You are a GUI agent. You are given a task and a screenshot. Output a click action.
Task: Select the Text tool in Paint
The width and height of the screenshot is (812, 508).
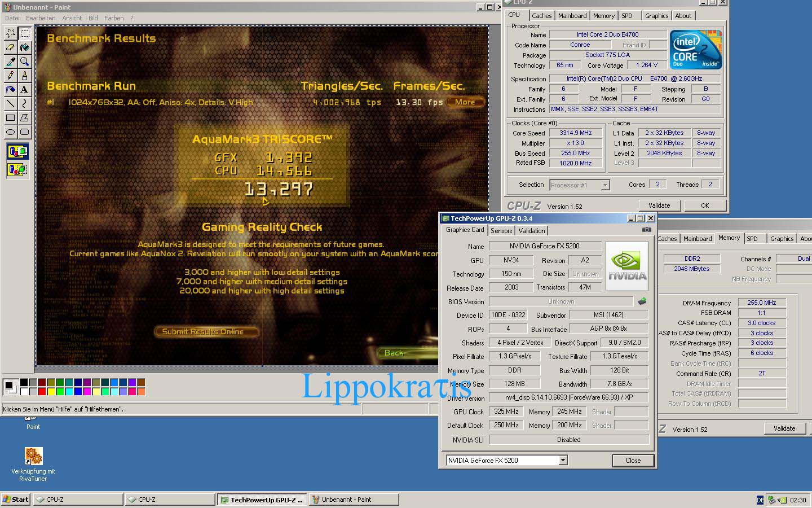coord(24,90)
